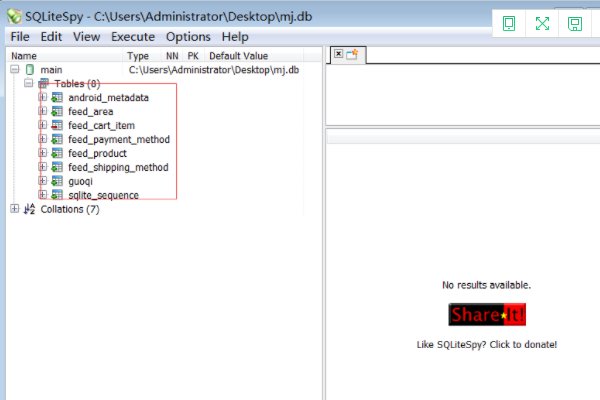Screen dimensions: 600x400
Task: Select the sqlite_sequence table
Action: point(103,196)
